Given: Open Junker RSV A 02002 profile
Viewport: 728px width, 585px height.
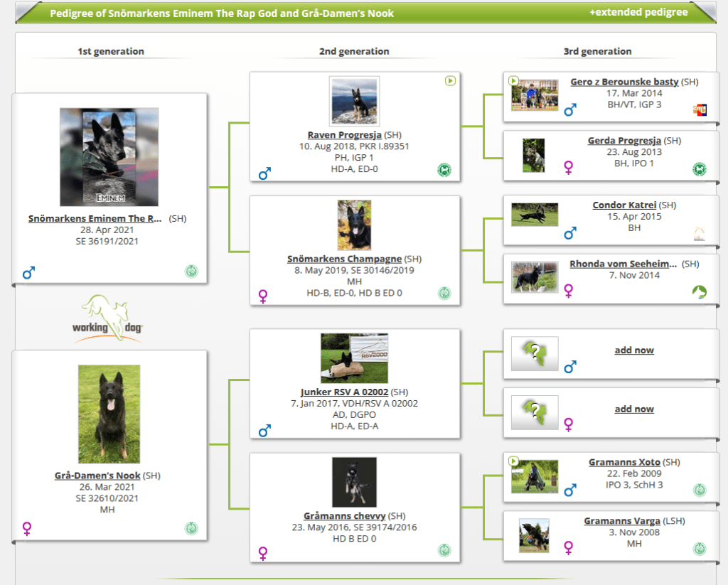Looking at the screenshot, I should (344, 392).
